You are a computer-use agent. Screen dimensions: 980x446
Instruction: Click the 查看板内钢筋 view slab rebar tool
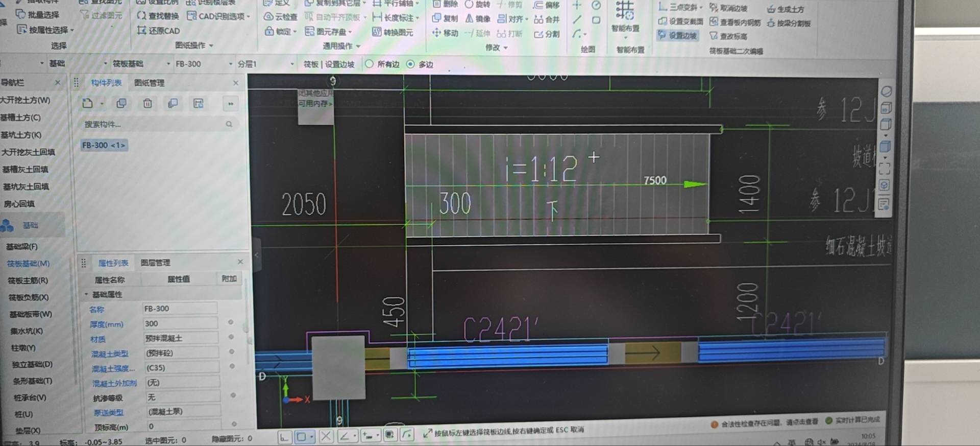[x=735, y=22]
